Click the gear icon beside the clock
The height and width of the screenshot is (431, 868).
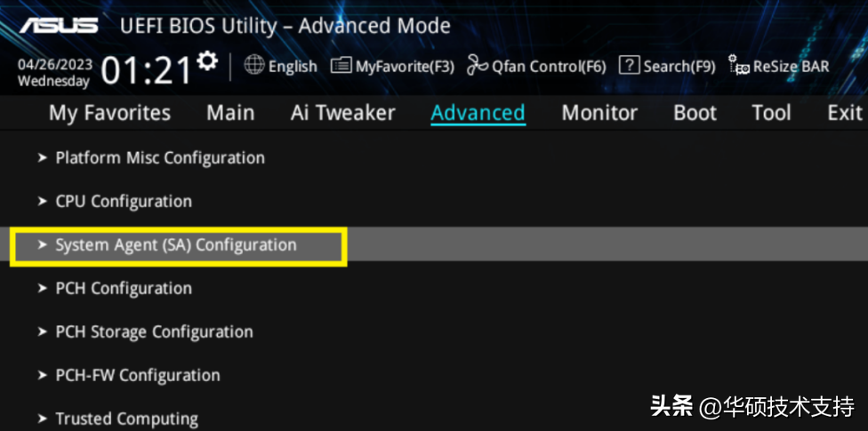(207, 60)
